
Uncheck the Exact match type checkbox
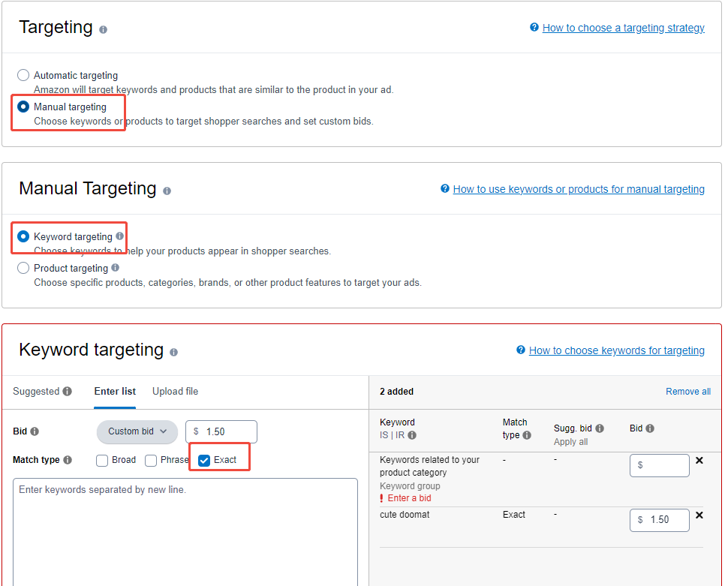pos(204,461)
